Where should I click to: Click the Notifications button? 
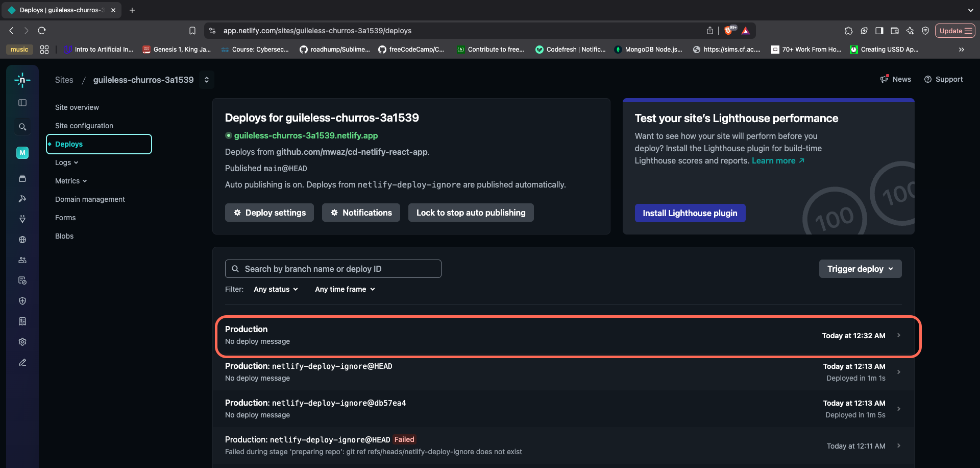(361, 213)
